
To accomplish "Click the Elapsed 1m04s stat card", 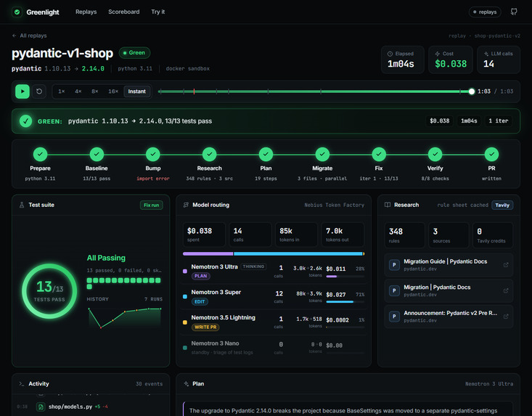I will click(402, 60).
